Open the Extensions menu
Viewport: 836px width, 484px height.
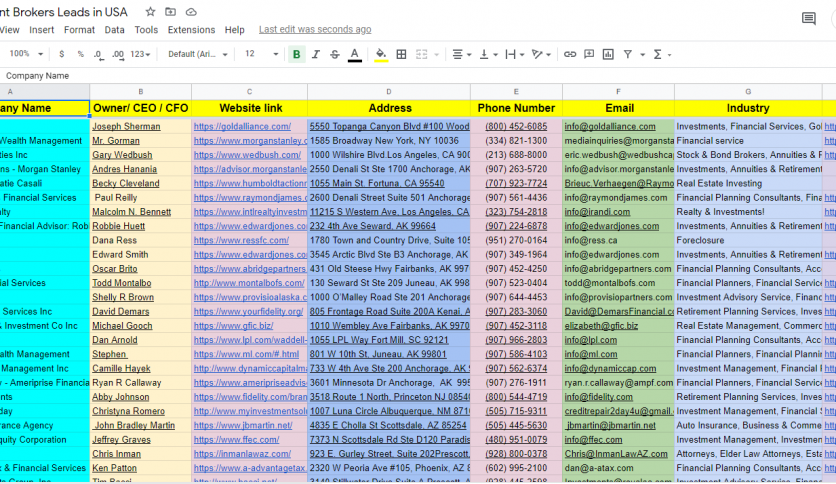[191, 30]
